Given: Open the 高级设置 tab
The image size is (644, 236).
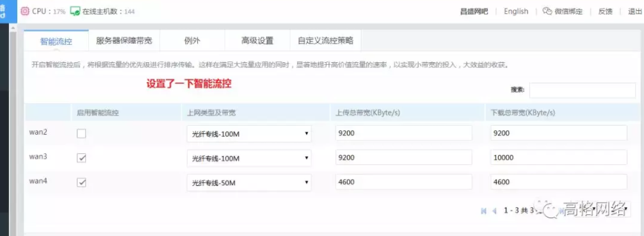Looking at the screenshot, I should tap(257, 40).
